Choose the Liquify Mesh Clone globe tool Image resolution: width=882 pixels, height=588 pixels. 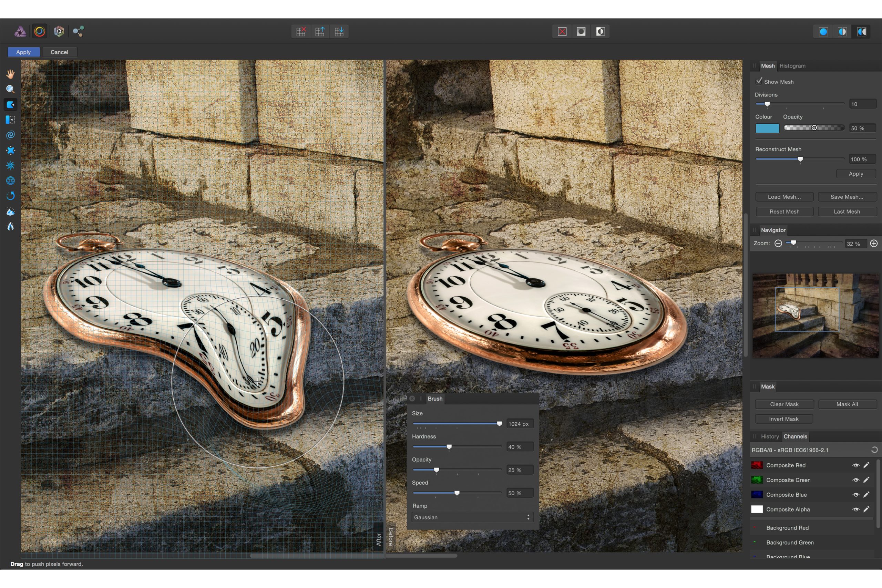[x=10, y=181]
